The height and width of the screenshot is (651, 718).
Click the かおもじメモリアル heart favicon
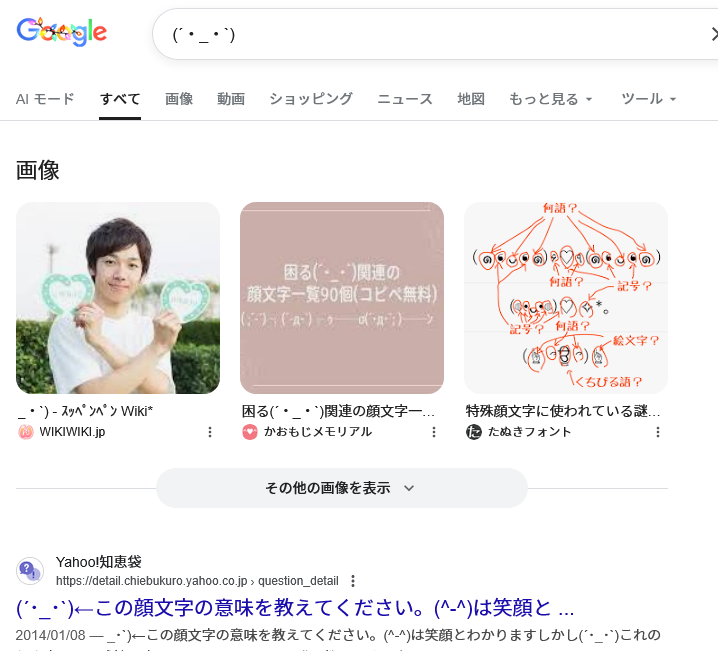pyautogui.click(x=250, y=432)
